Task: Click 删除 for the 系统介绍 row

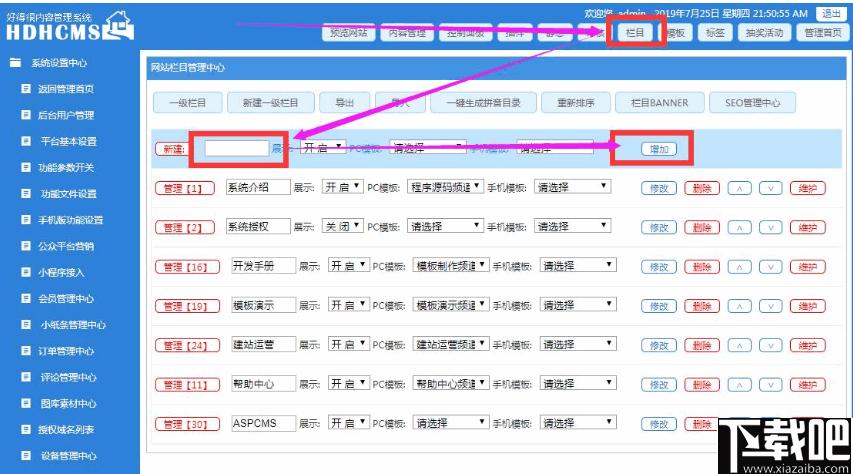Action: (x=702, y=188)
